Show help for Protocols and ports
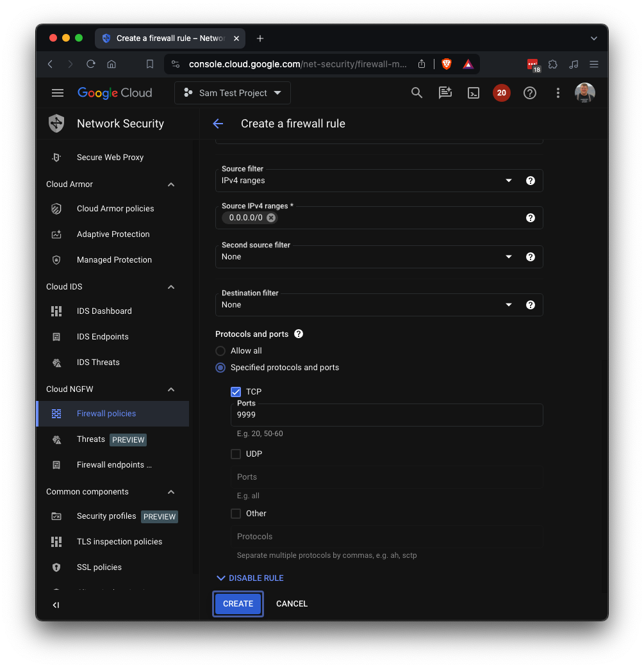The image size is (644, 668). (299, 334)
